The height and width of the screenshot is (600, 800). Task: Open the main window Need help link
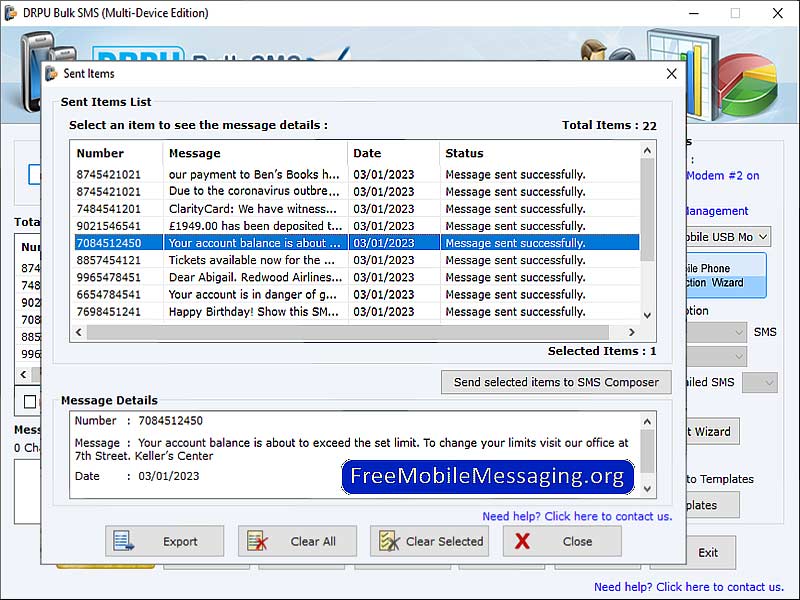pos(689,587)
